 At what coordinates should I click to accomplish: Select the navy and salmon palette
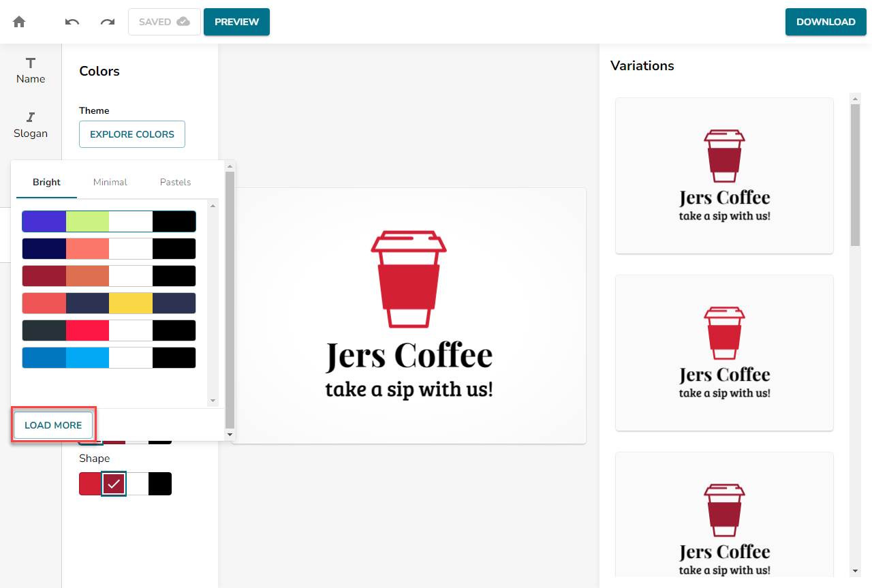109,249
